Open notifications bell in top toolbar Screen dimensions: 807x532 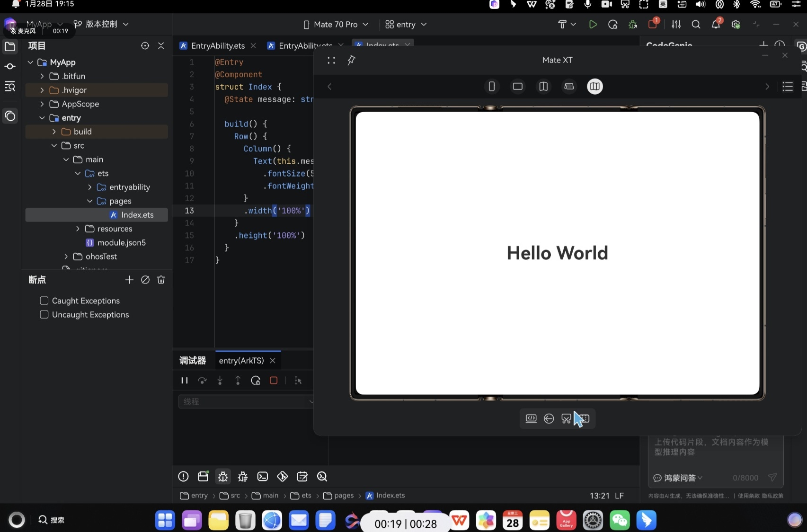[x=716, y=25]
